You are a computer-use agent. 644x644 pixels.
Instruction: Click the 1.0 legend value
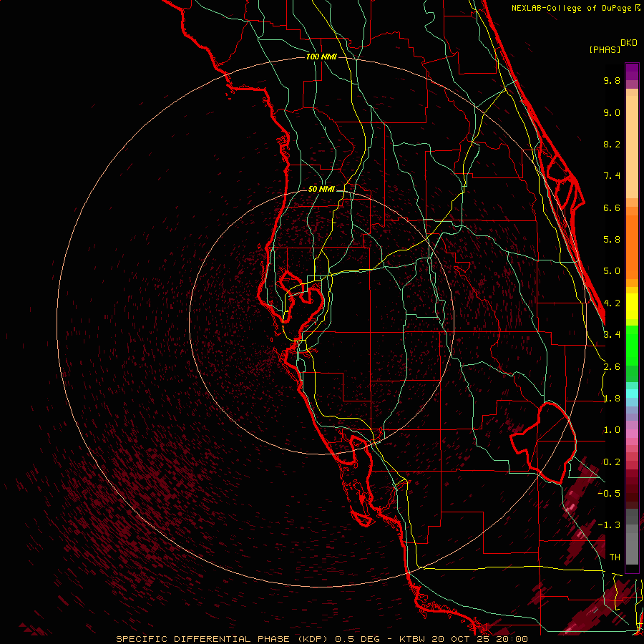[612, 430]
